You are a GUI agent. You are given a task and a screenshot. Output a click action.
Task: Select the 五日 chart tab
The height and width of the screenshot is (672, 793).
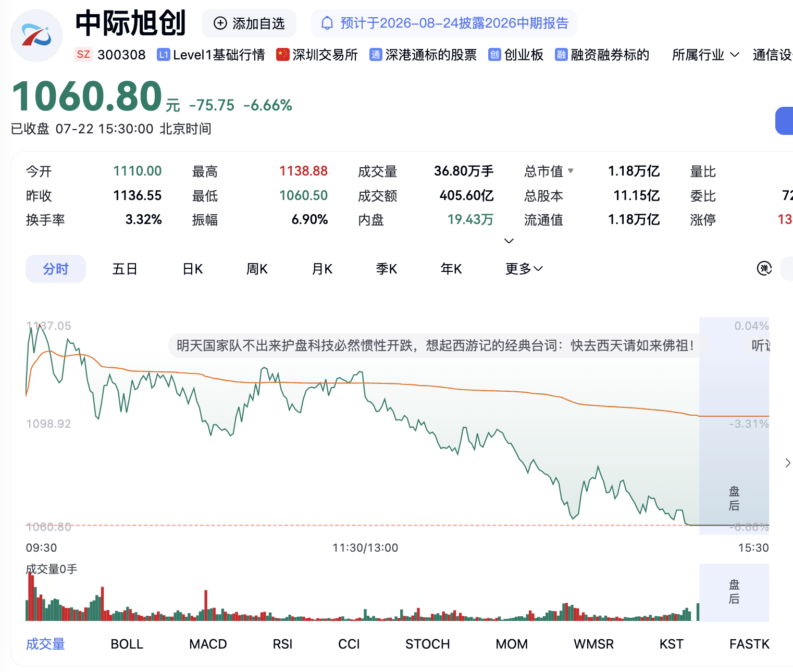[125, 269]
